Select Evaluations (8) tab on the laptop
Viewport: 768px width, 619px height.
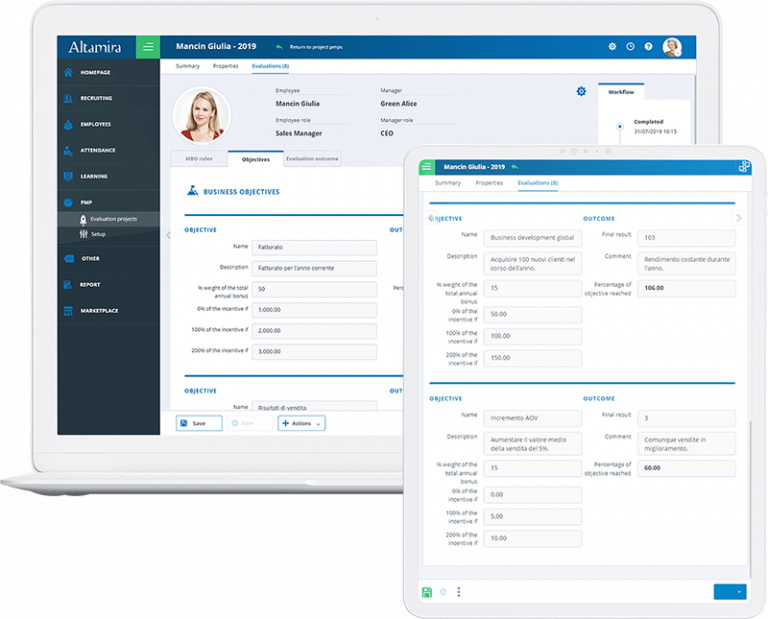click(270, 66)
